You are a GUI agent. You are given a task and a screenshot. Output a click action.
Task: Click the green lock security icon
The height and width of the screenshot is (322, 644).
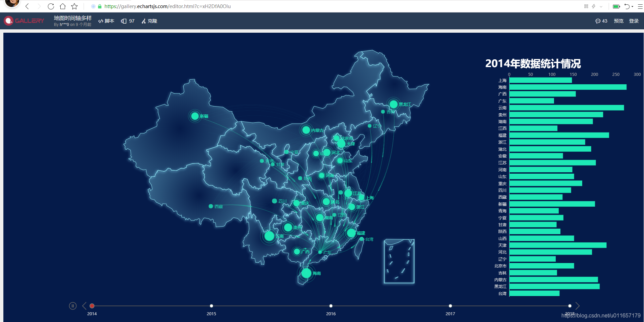[100, 6]
